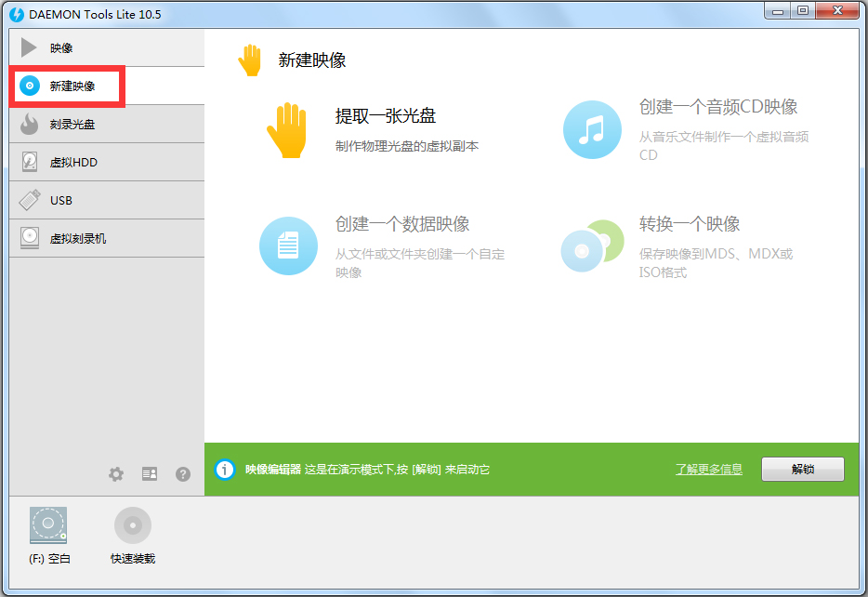
Task: Click the 快速装载 quick mount disc icon
Action: (x=133, y=525)
